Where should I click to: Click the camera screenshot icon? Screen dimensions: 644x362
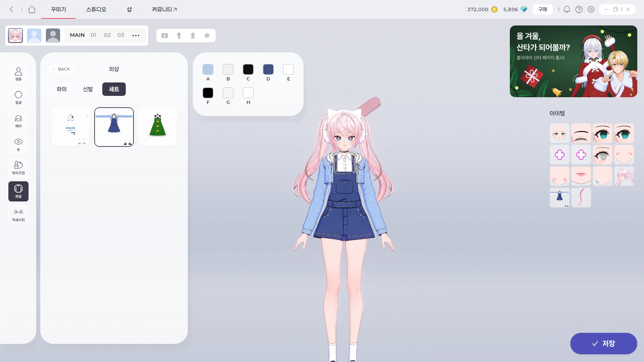tap(165, 36)
